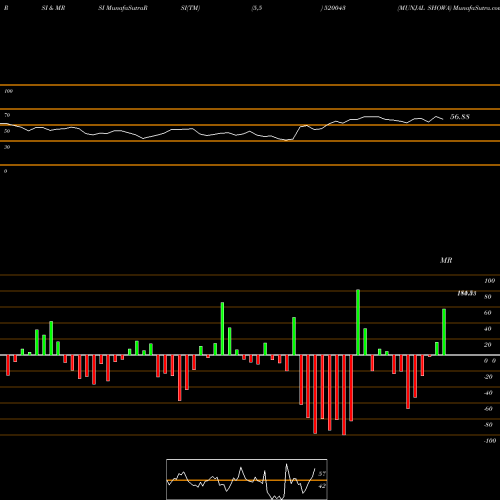Click the 20 label on the MR axis

pos(488,345)
